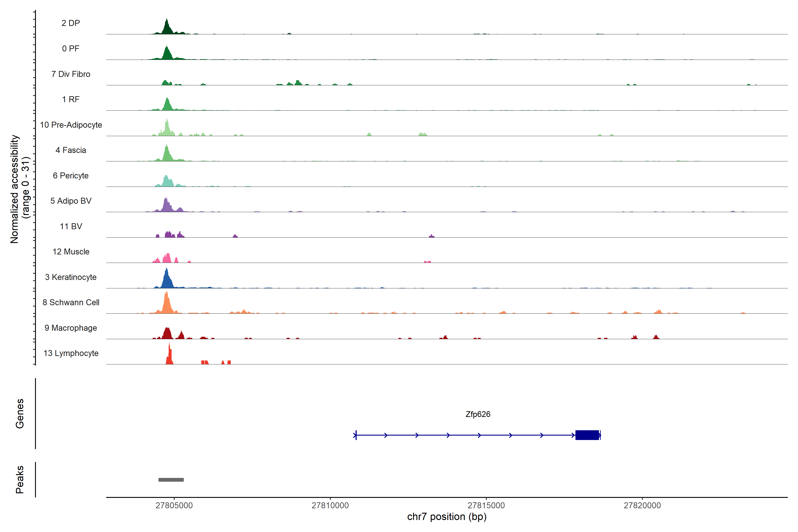Click the Zfp626 gene name
The width and height of the screenshot is (798, 532).
pyautogui.click(x=478, y=414)
